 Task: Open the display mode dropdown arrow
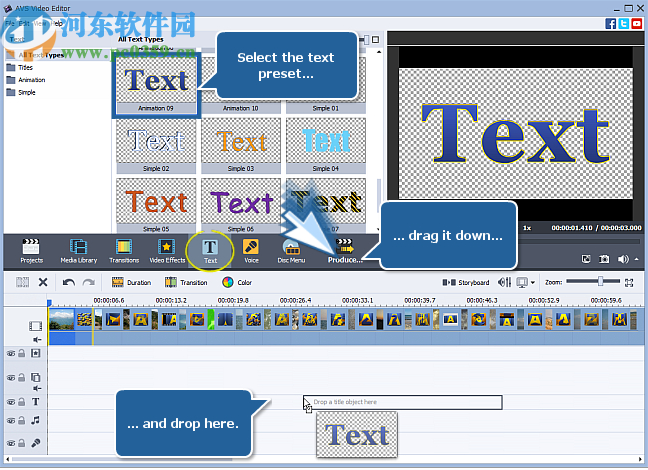533,283
